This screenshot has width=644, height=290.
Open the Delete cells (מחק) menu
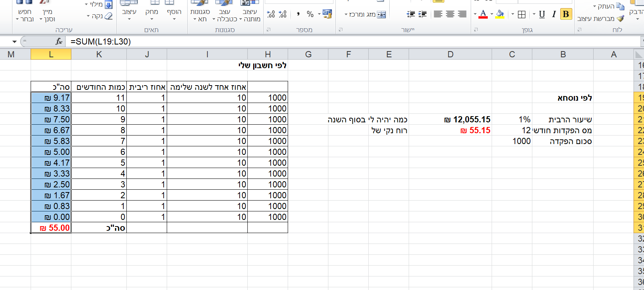pyautogui.click(x=152, y=11)
